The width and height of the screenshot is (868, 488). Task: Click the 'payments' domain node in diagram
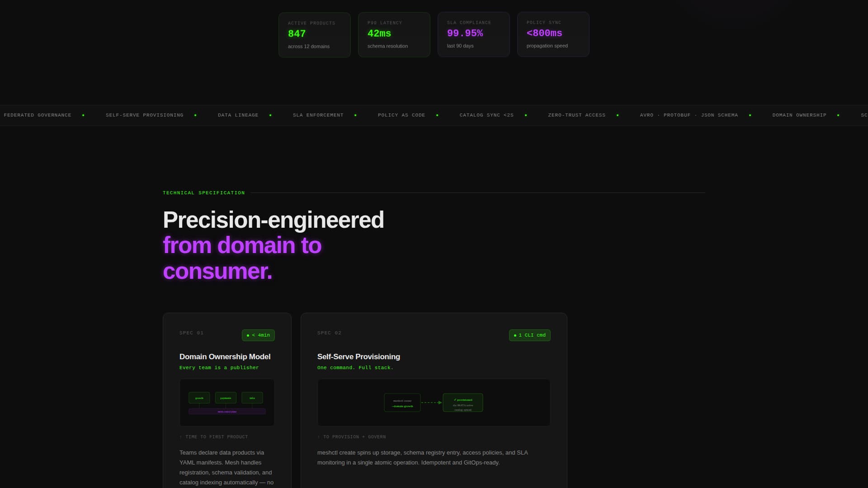pyautogui.click(x=226, y=398)
